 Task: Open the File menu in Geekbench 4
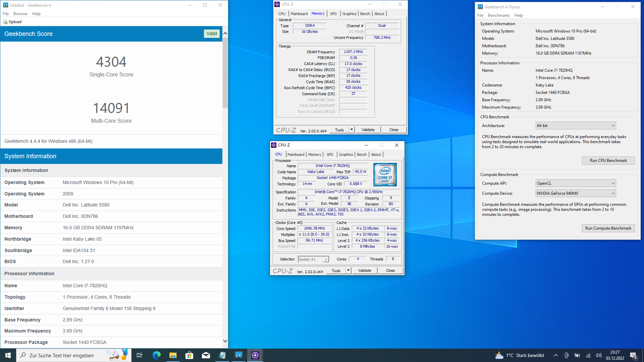coord(6,14)
